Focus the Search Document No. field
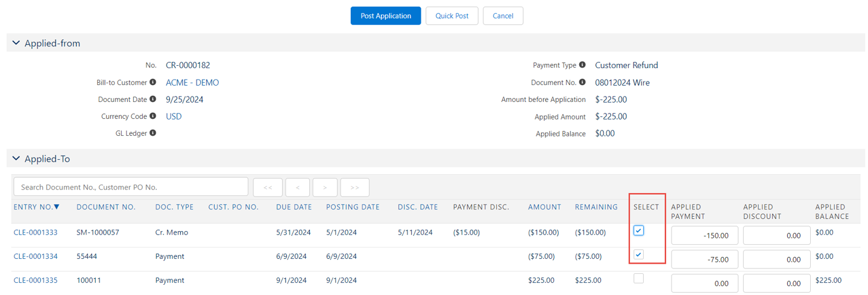This screenshot has height=295, width=868. tap(131, 187)
